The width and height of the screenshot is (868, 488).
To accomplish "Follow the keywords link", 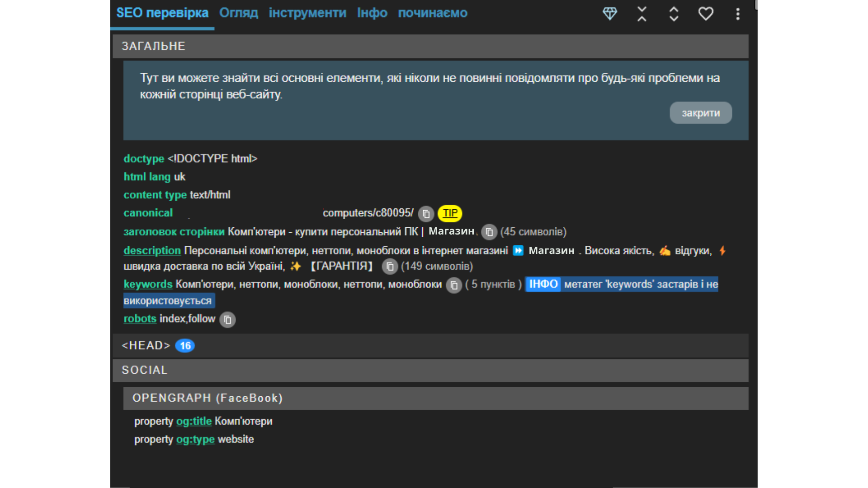I will (148, 284).
